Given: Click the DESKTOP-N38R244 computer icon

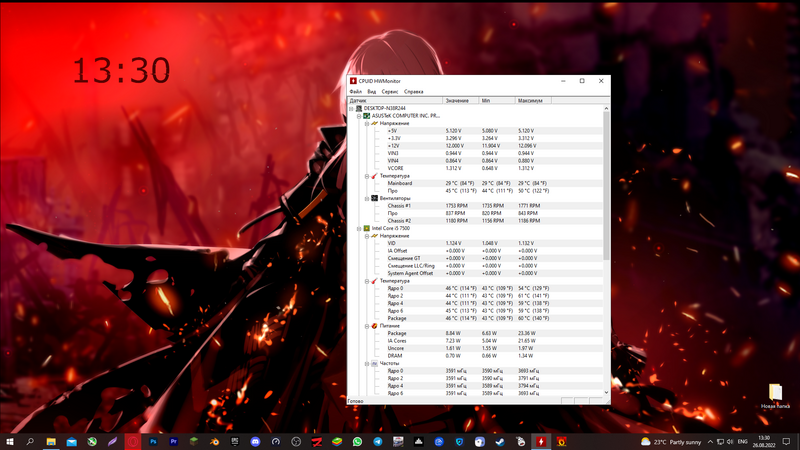Looking at the screenshot, I should [x=359, y=108].
